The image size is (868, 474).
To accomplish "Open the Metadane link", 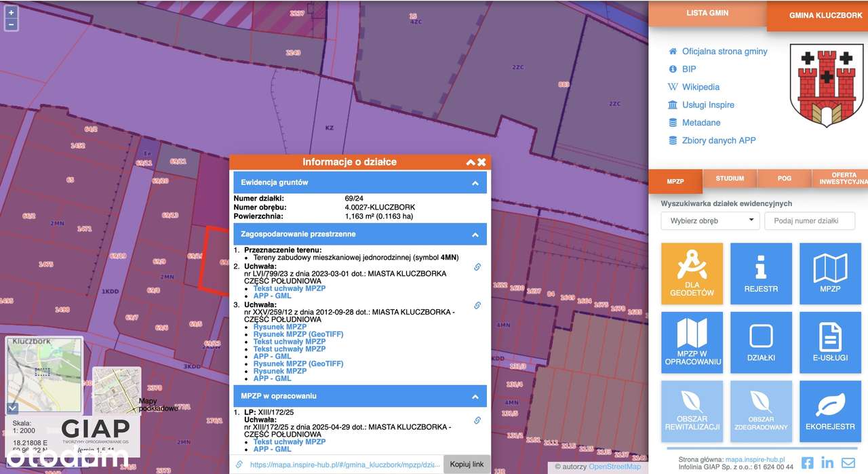I will coord(701,123).
